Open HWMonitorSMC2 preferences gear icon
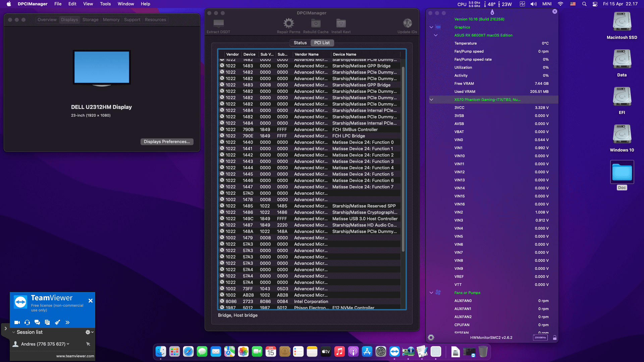644x362 pixels. 431,338
